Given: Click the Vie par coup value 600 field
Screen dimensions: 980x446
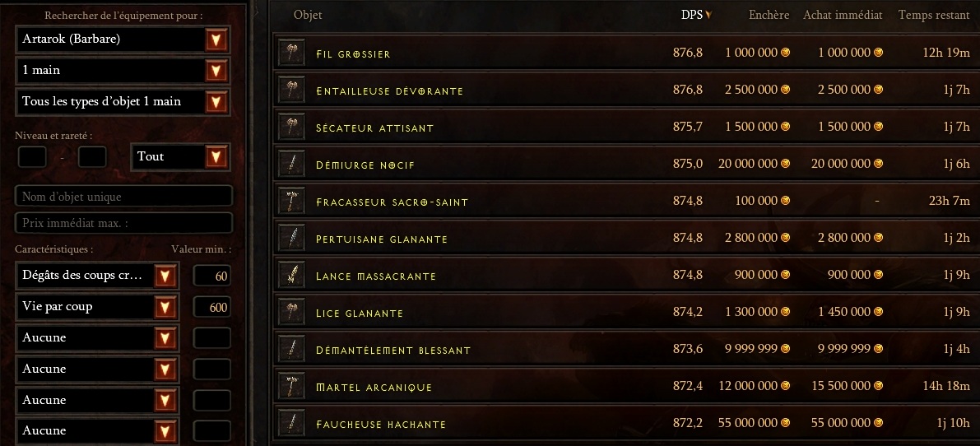Looking at the screenshot, I should coord(211,307).
